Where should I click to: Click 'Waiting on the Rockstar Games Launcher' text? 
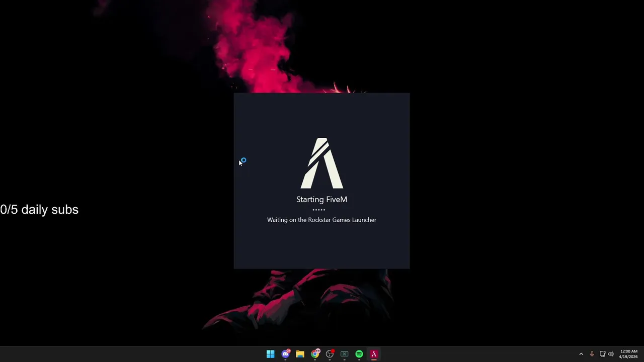[321, 220]
